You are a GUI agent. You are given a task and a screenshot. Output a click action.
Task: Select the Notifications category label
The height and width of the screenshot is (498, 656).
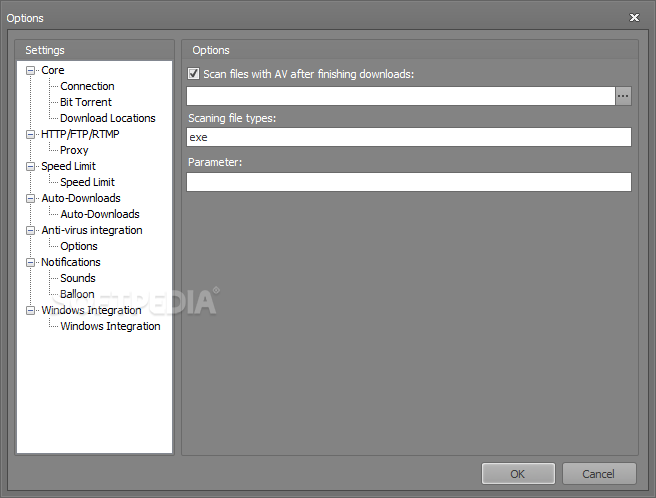[x=71, y=262]
